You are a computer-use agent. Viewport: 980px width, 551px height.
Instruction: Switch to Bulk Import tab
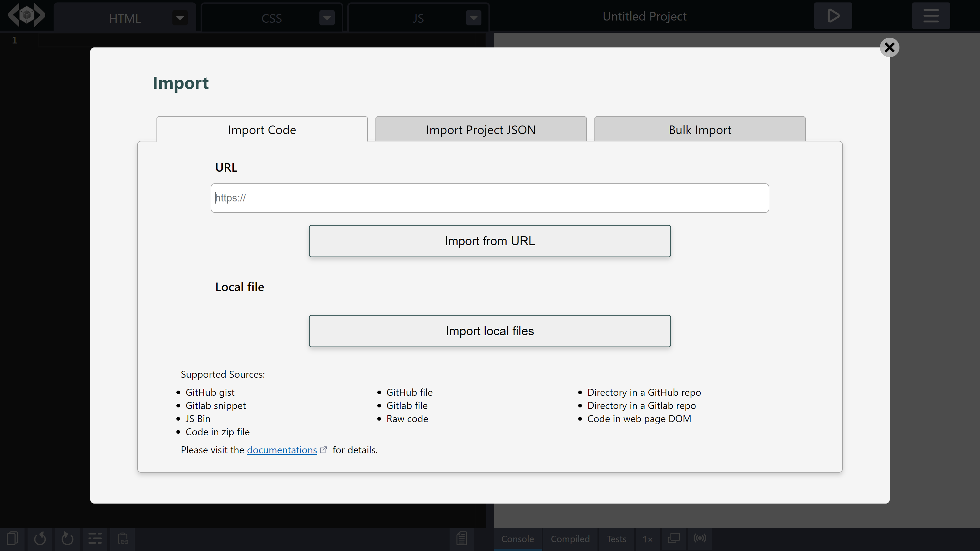pos(699,130)
